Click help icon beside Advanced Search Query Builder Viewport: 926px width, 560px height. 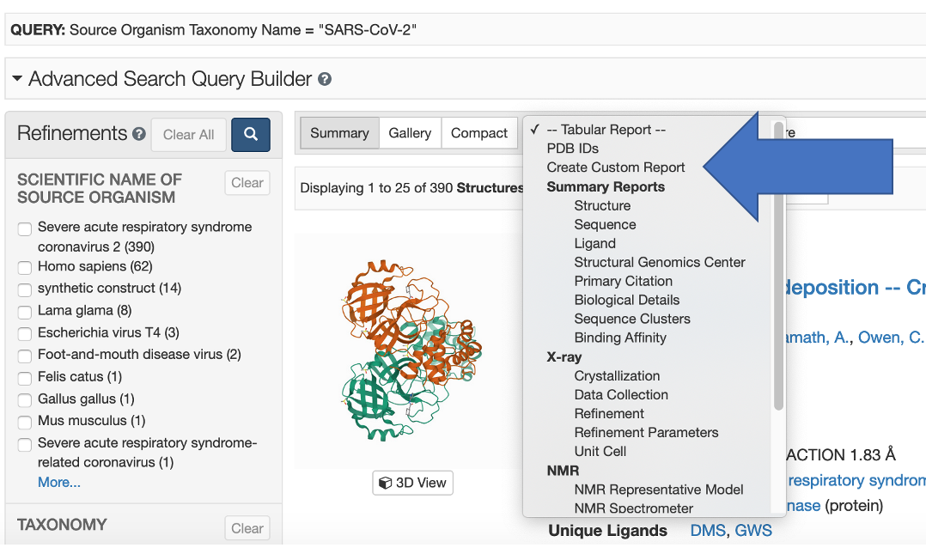[x=325, y=80]
